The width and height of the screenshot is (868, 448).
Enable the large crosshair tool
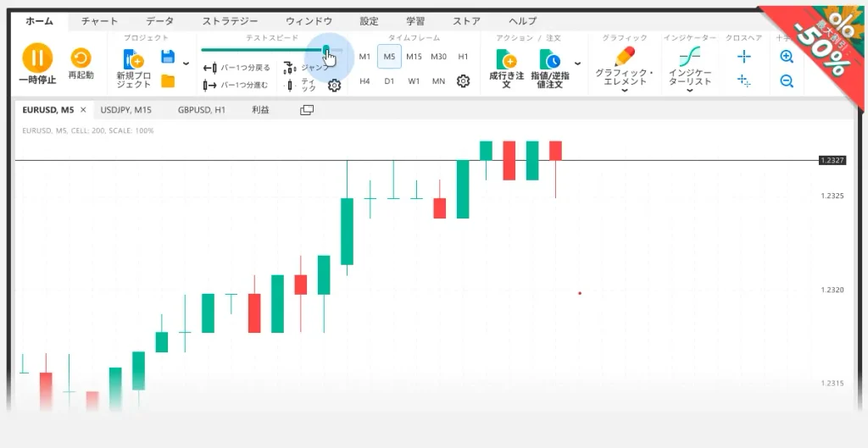(744, 57)
